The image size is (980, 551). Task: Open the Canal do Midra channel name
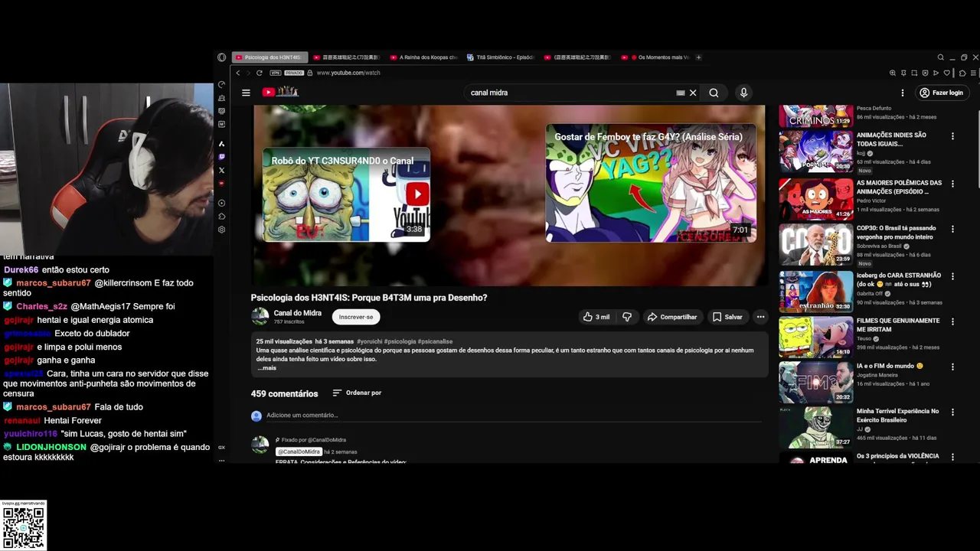point(298,313)
